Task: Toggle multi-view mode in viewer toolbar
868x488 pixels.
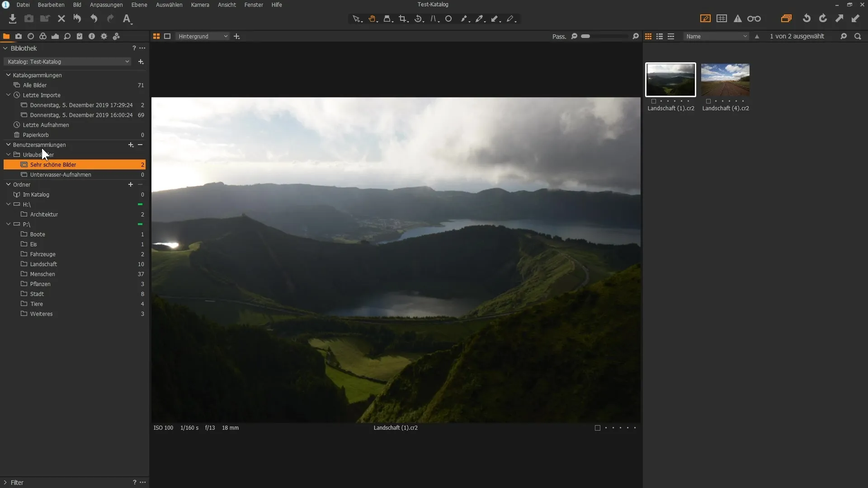Action: click(x=156, y=36)
